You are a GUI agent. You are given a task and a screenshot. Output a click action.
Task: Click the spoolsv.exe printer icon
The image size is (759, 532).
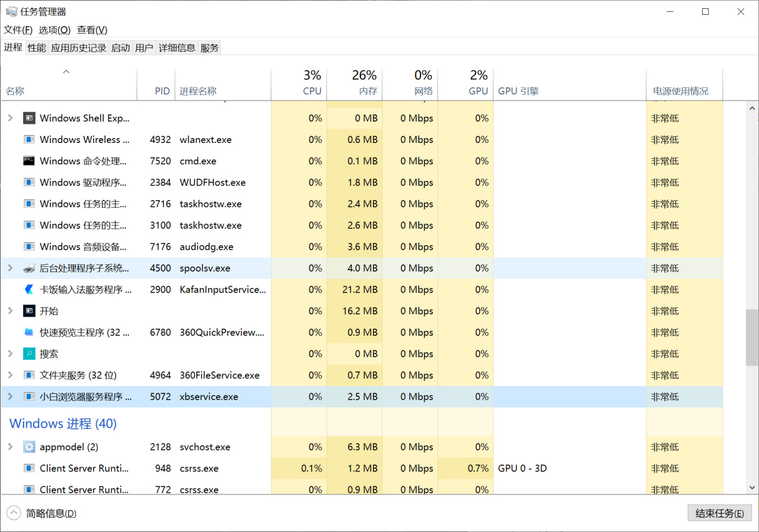(x=29, y=268)
